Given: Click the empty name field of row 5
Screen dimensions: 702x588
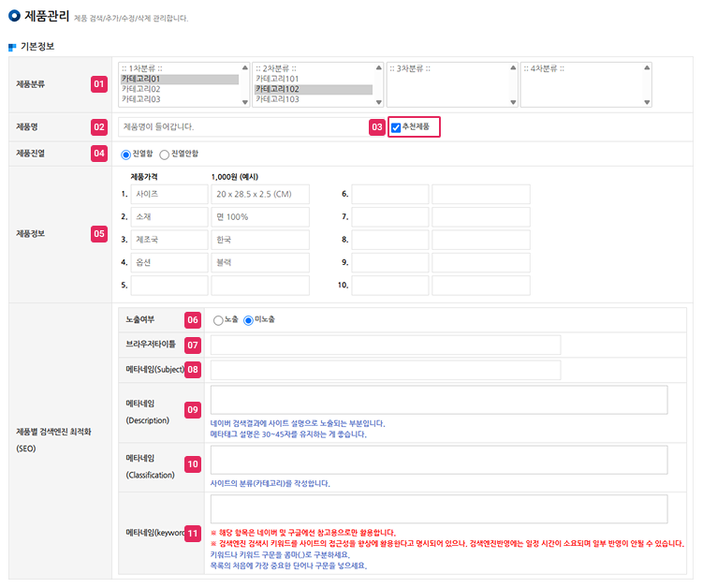Looking at the screenshot, I should [169, 286].
